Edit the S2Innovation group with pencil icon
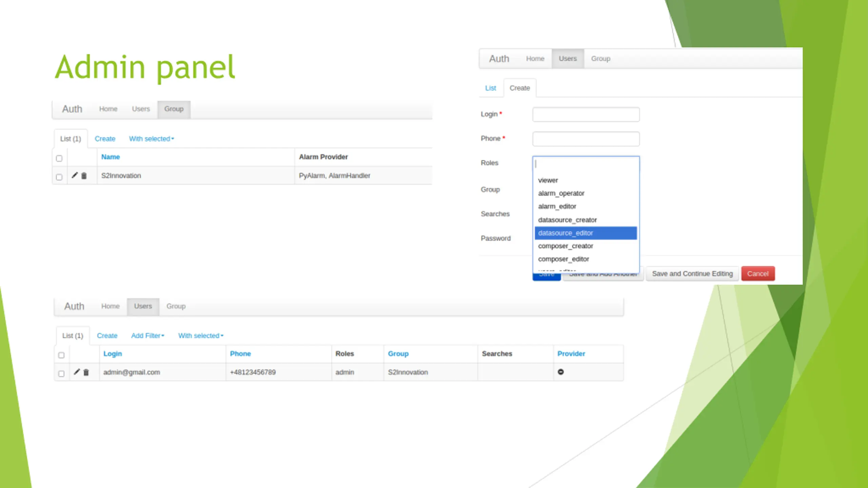 coord(75,175)
